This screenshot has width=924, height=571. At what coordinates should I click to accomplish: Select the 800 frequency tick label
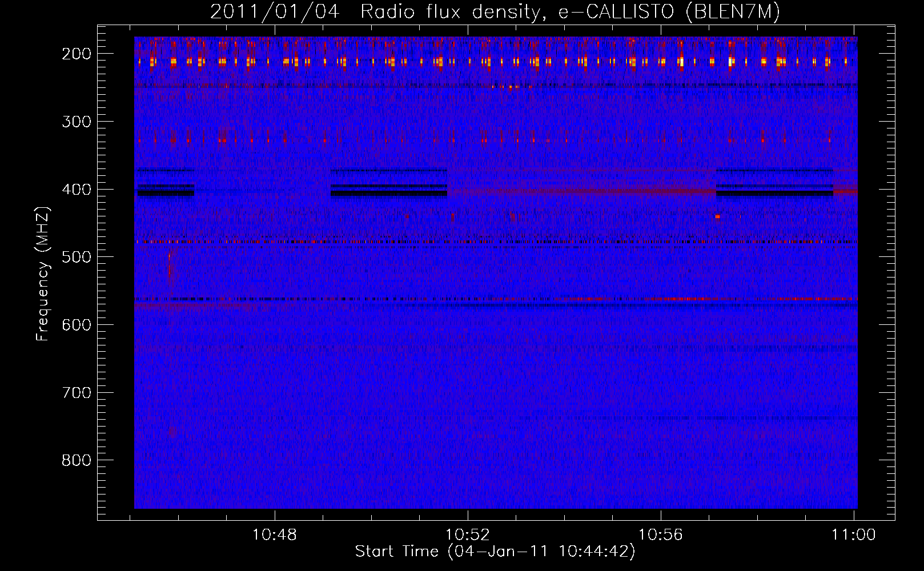(x=77, y=460)
